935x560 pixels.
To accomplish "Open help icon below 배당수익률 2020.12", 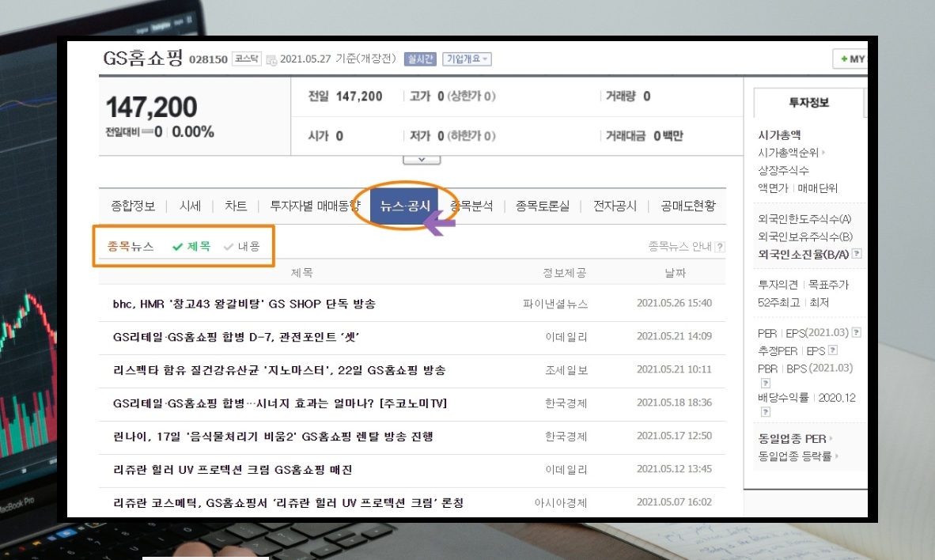I will click(766, 412).
